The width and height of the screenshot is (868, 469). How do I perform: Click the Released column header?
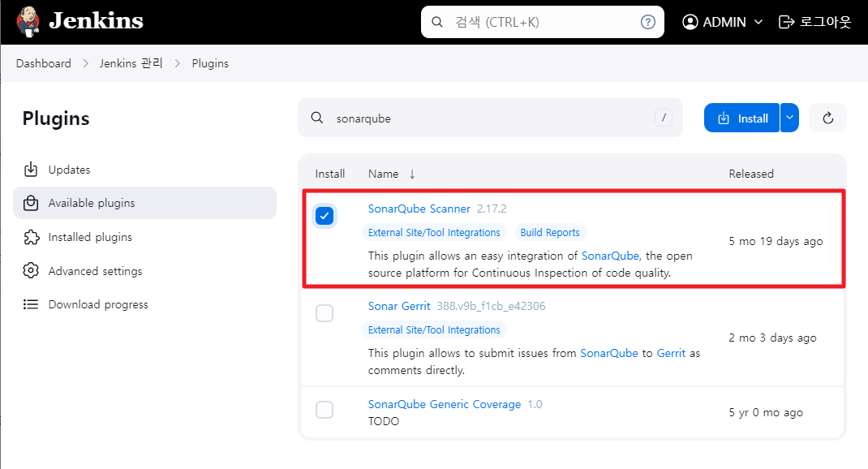click(751, 174)
